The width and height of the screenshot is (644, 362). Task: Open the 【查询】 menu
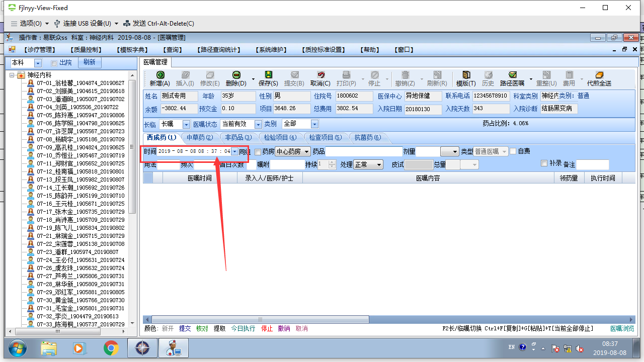(173, 50)
